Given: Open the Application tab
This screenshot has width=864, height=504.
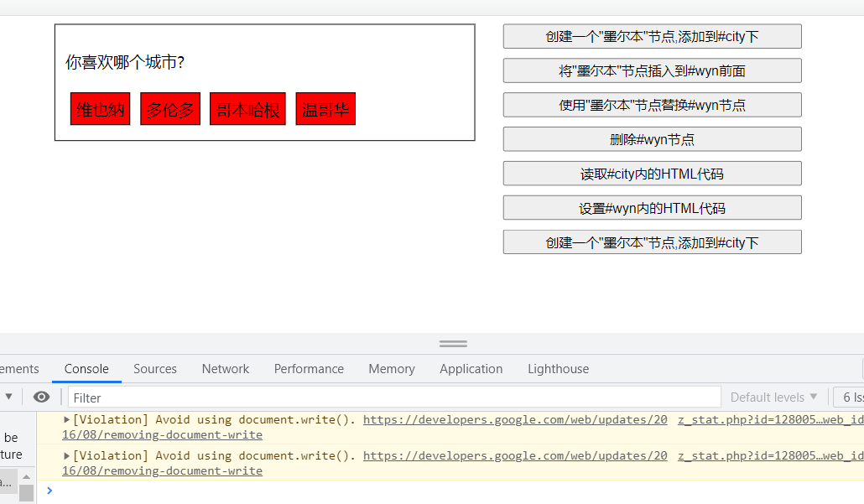Looking at the screenshot, I should [x=471, y=368].
